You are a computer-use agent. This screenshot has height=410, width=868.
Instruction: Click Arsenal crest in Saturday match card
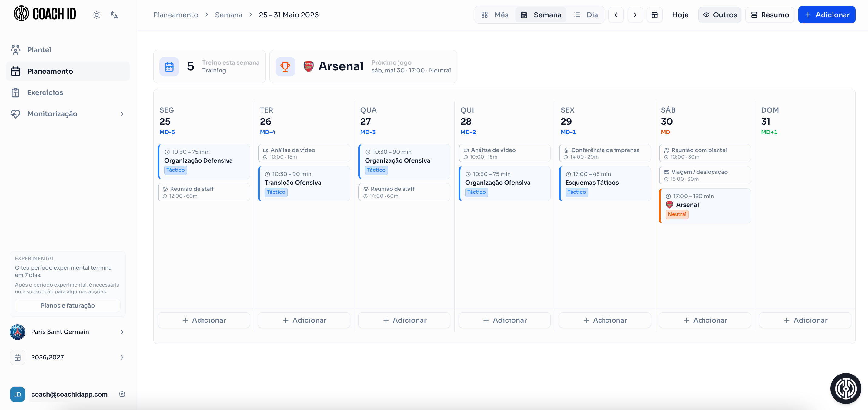pos(669,205)
